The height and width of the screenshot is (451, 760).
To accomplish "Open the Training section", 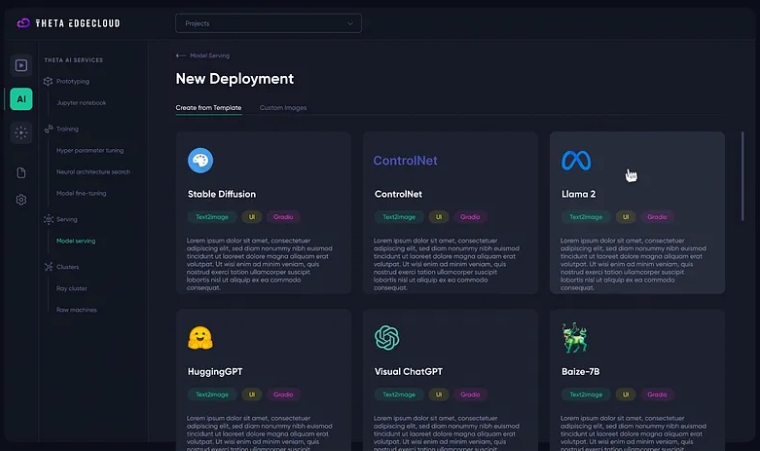I will (67, 129).
